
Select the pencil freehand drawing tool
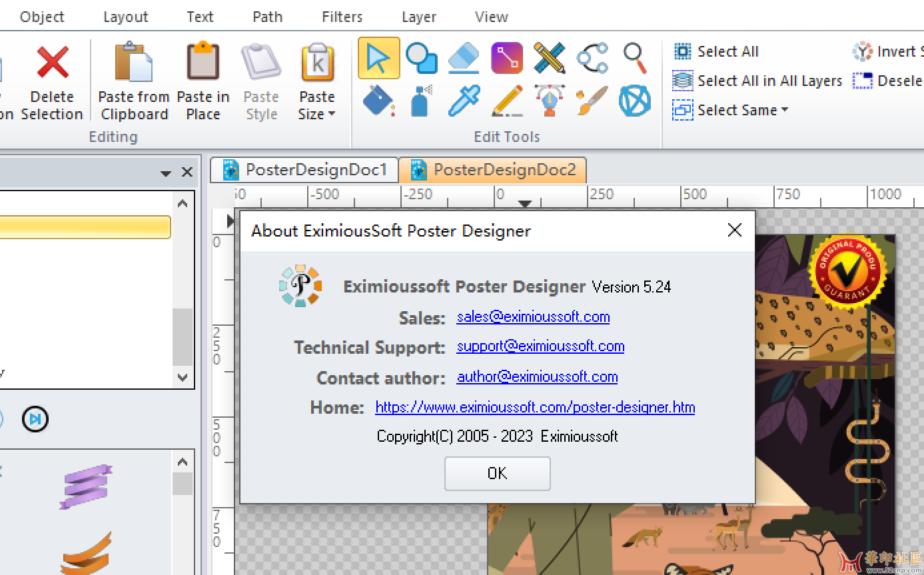(x=507, y=101)
